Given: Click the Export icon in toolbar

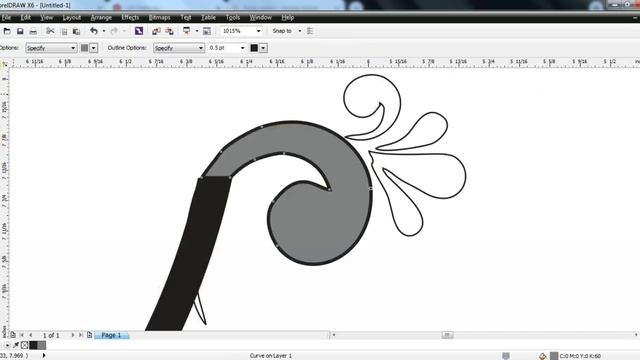Looking at the screenshot, I should [169, 31].
